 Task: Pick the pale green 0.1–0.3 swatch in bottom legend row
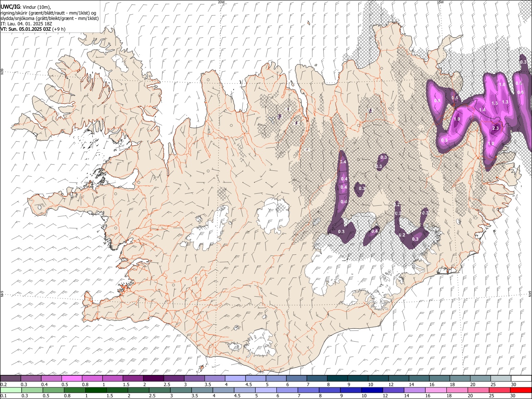point(11,390)
